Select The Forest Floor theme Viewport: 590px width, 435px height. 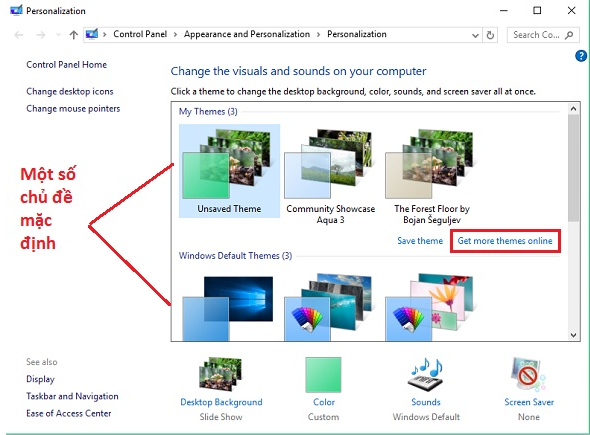(x=432, y=176)
